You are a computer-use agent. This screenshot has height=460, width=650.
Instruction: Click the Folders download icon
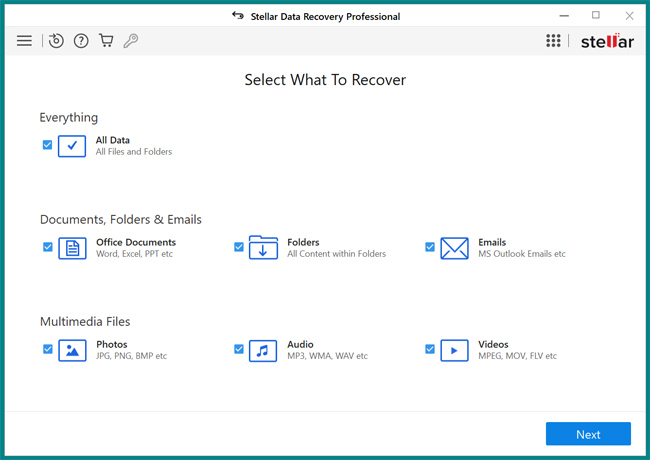[263, 247]
